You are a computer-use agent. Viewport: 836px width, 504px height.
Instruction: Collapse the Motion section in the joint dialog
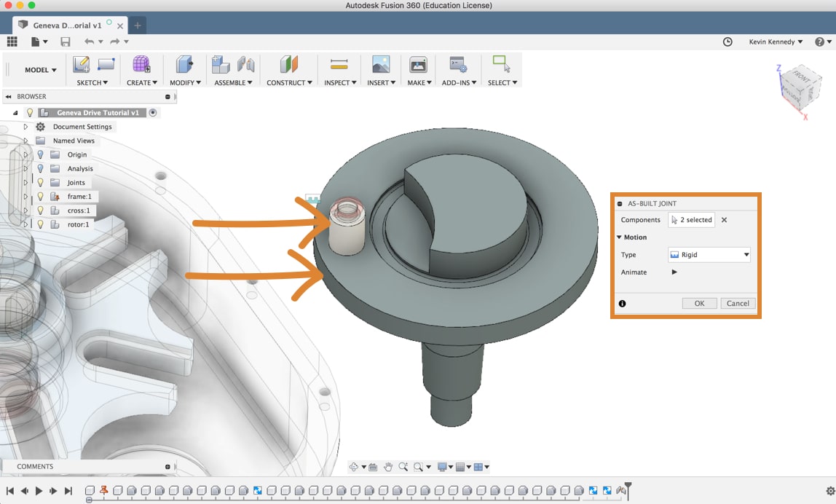pos(618,237)
